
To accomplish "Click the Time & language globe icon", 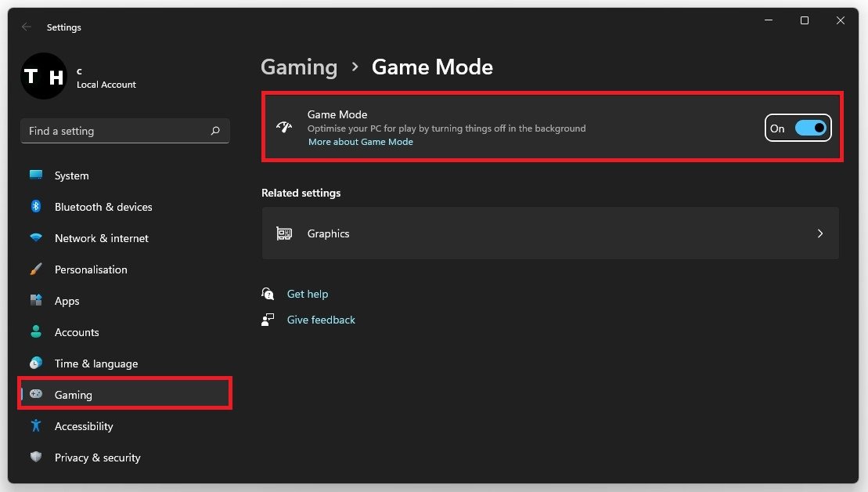I will point(36,363).
